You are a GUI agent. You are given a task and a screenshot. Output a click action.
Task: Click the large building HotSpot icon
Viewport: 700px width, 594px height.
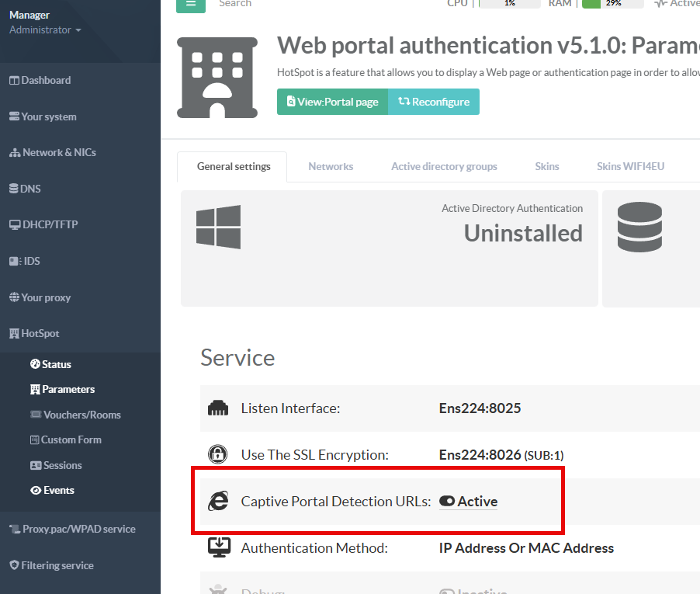pos(217,78)
